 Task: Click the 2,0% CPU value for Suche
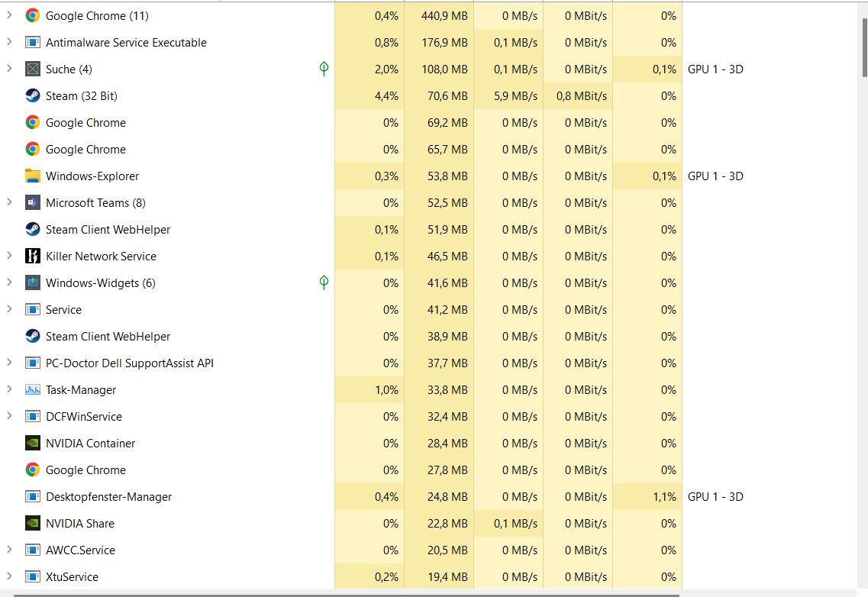click(x=386, y=69)
